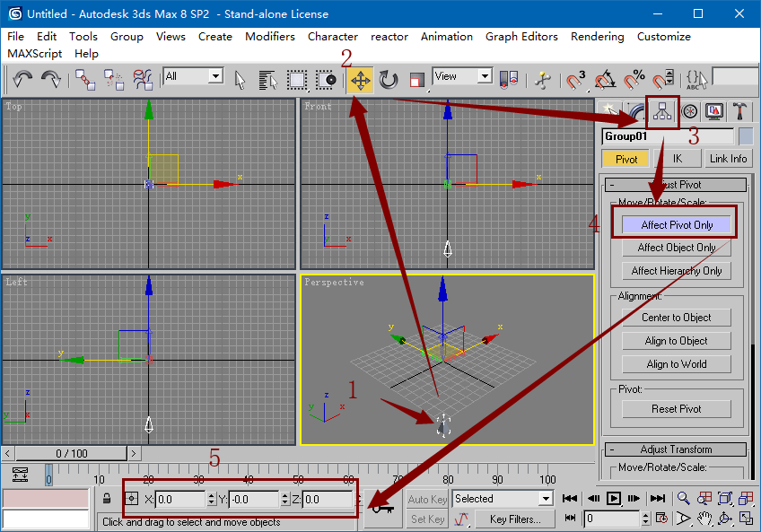Toggle the Percent Snap icon

(634, 80)
